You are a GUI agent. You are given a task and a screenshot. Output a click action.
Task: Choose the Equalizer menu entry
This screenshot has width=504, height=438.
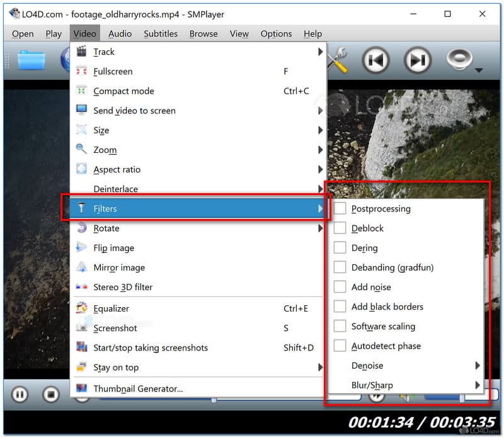[x=112, y=308]
